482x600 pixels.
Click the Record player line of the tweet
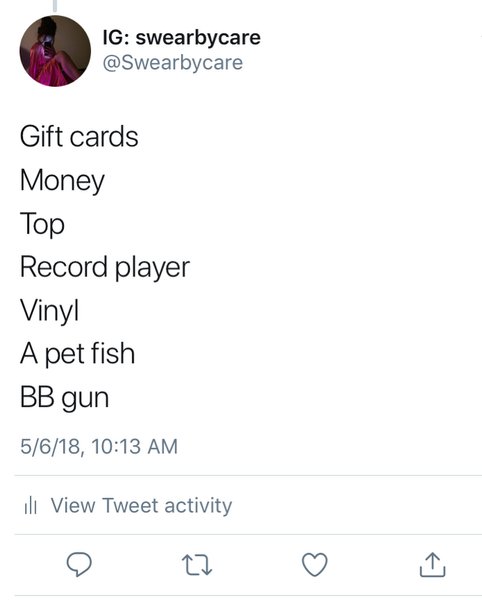(105, 267)
